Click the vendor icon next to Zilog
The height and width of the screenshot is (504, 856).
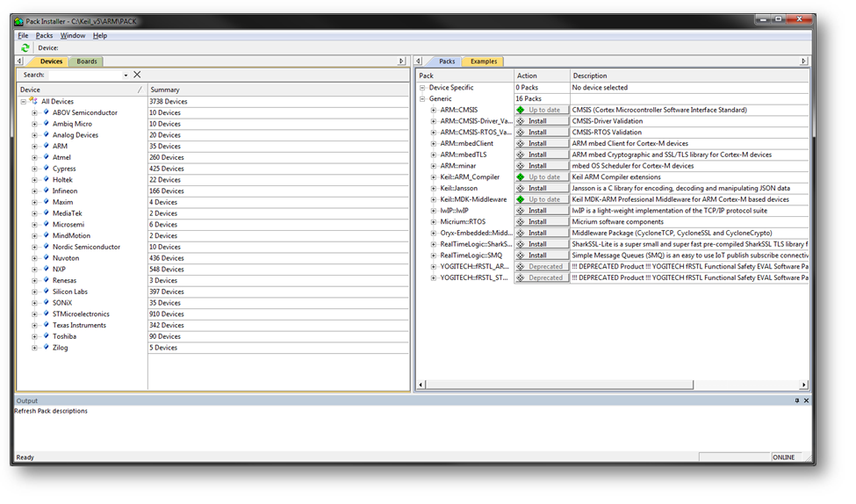[46, 348]
